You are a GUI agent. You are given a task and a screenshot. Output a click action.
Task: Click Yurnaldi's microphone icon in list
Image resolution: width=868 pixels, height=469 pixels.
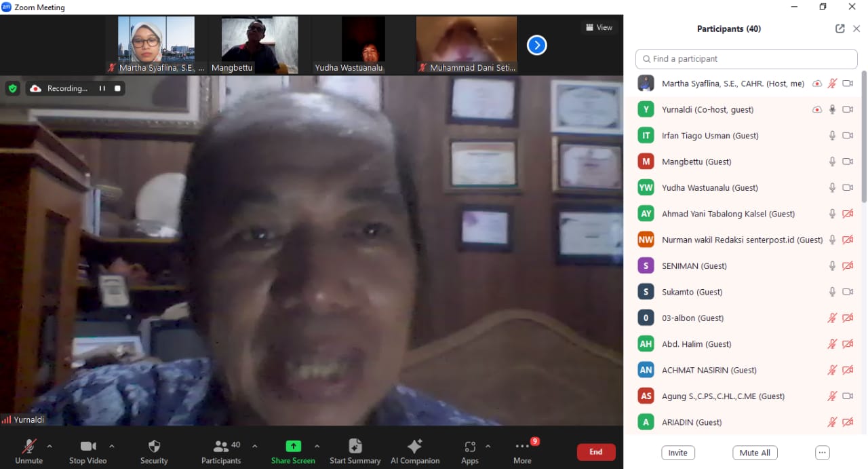click(832, 109)
